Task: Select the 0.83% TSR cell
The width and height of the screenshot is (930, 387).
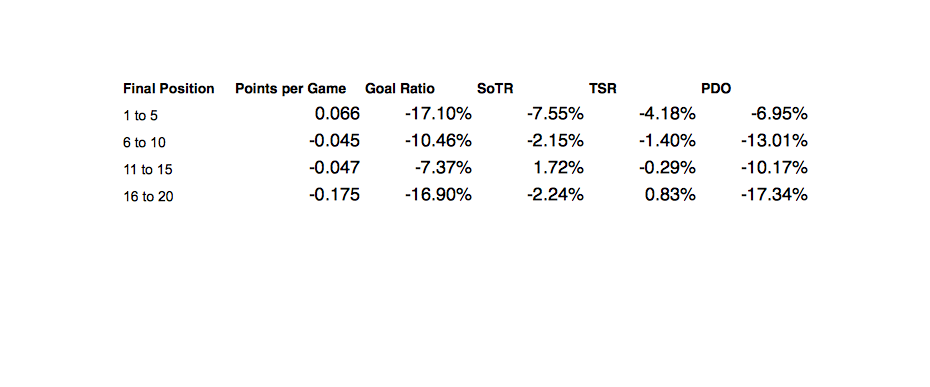Action: point(669,194)
